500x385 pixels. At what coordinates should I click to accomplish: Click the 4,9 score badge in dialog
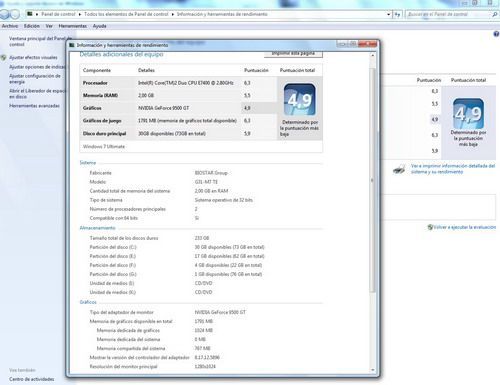point(300,99)
